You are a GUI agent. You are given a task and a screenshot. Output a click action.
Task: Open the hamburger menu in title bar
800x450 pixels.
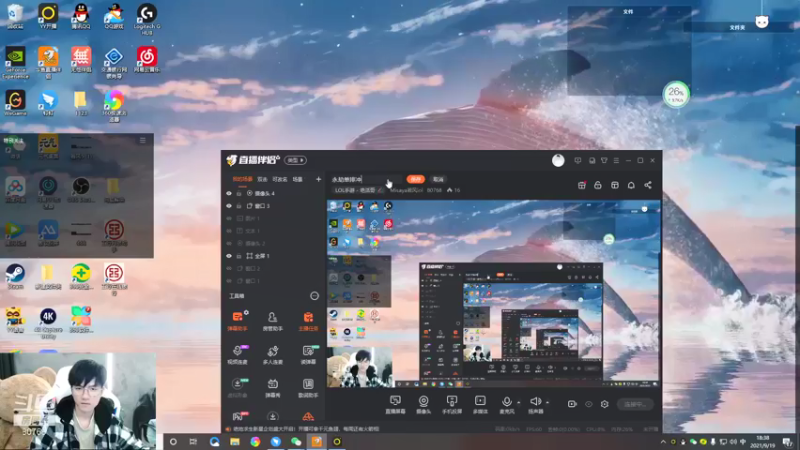click(x=616, y=160)
